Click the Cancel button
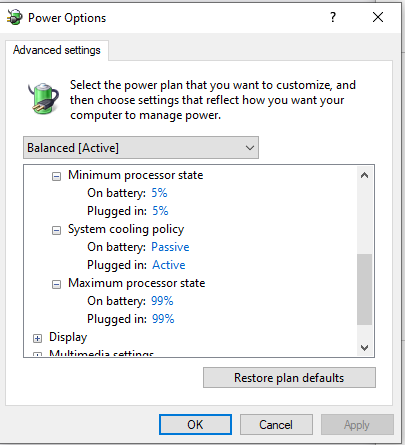Viewport: 405px width, 445px height. point(276,424)
